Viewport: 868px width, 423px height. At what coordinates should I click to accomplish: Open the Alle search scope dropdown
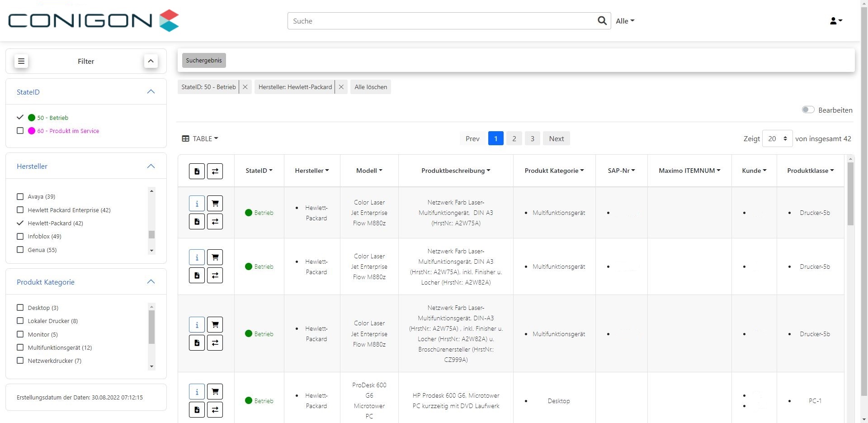tap(625, 21)
